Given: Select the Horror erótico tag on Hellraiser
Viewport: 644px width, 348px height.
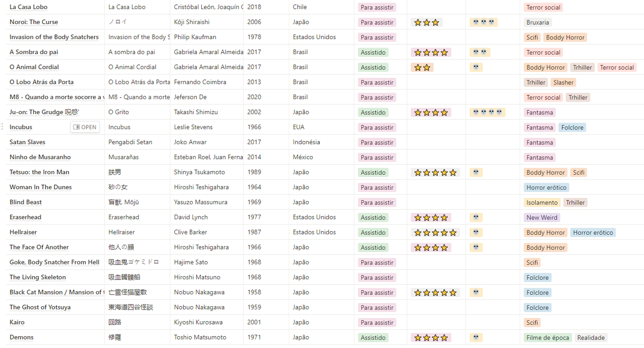Looking at the screenshot, I should click(x=592, y=233).
